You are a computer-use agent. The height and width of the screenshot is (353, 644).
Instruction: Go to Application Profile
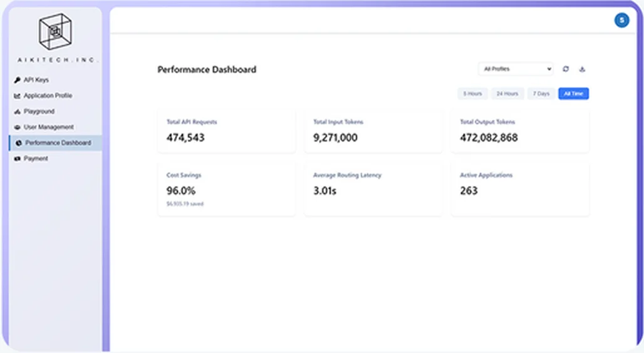point(56,96)
